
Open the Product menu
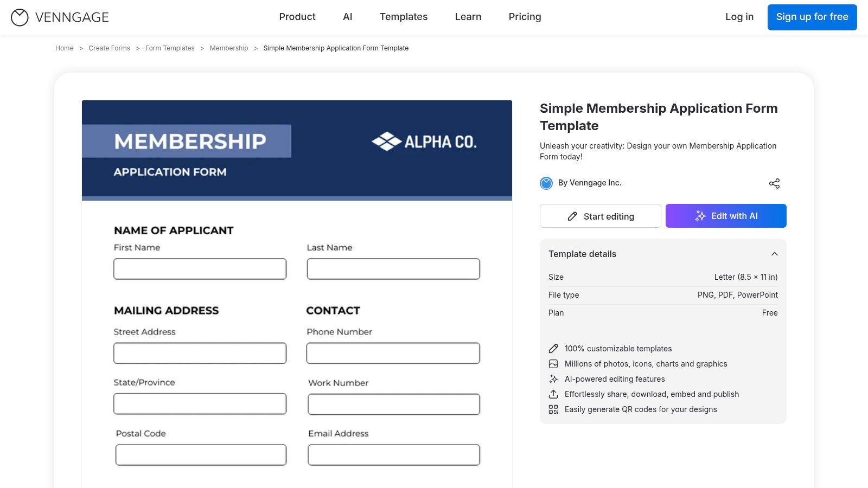coord(297,17)
